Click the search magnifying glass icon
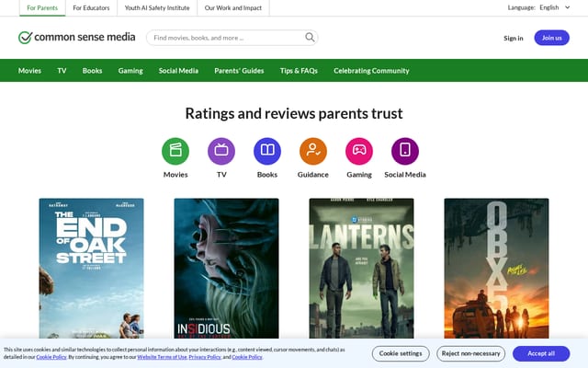Viewport: 588px width, 368px height. [310, 37]
